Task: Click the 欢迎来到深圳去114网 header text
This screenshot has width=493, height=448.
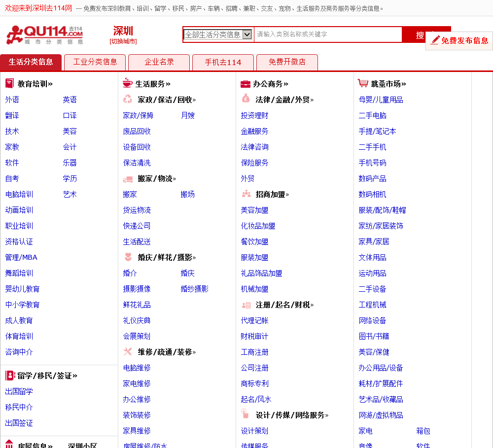Action: point(38,8)
